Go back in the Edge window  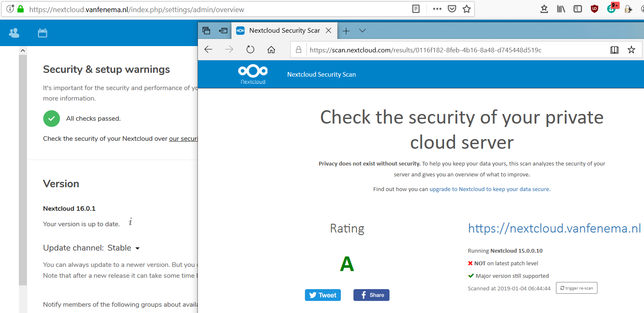pos(208,50)
